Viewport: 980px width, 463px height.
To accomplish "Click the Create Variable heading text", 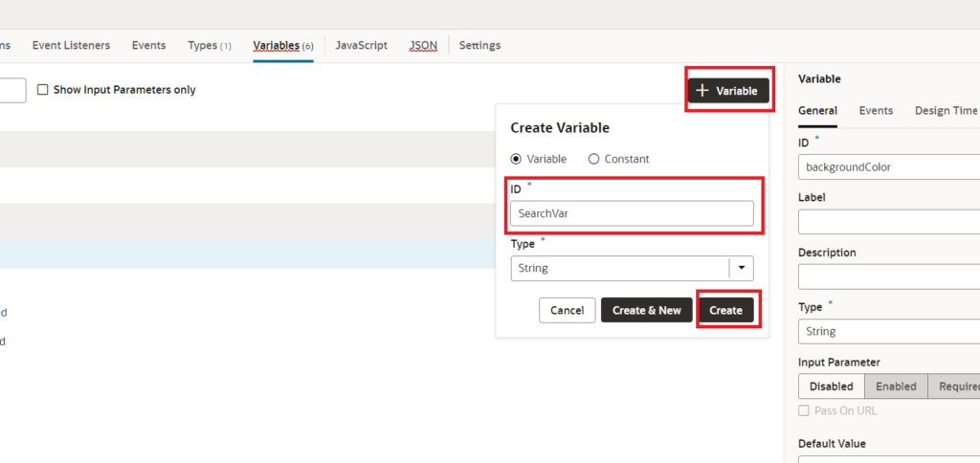I will tap(560, 128).
